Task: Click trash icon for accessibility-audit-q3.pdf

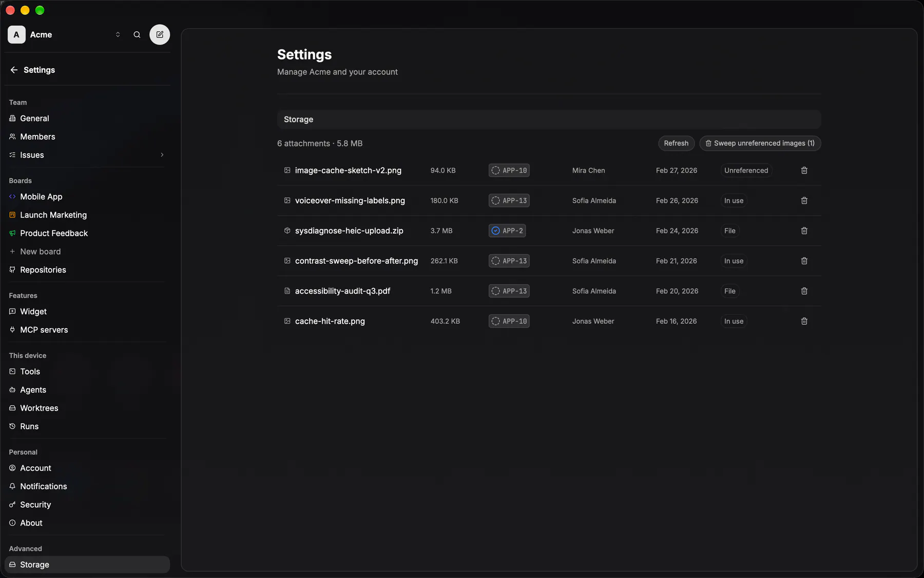Action: point(804,291)
